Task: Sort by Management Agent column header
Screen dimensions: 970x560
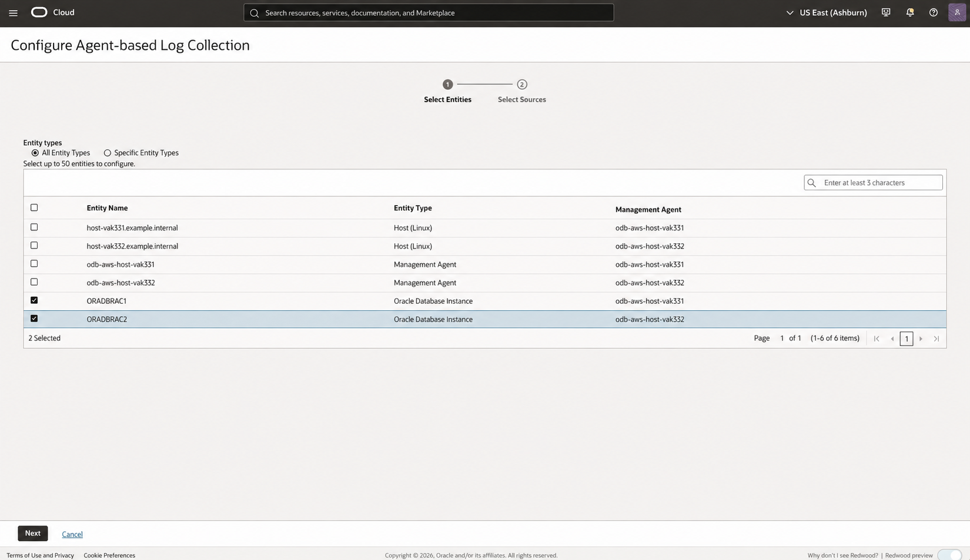Action: click(648, 209)
